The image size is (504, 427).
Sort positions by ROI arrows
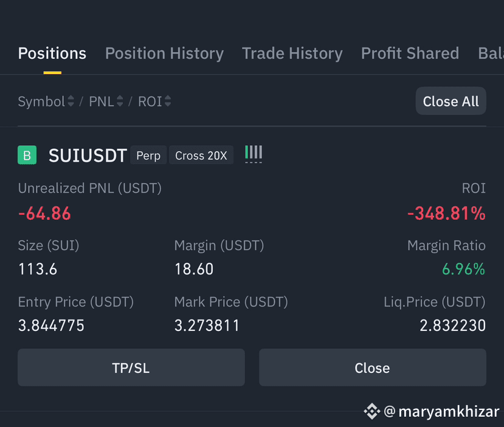(167, 101)
